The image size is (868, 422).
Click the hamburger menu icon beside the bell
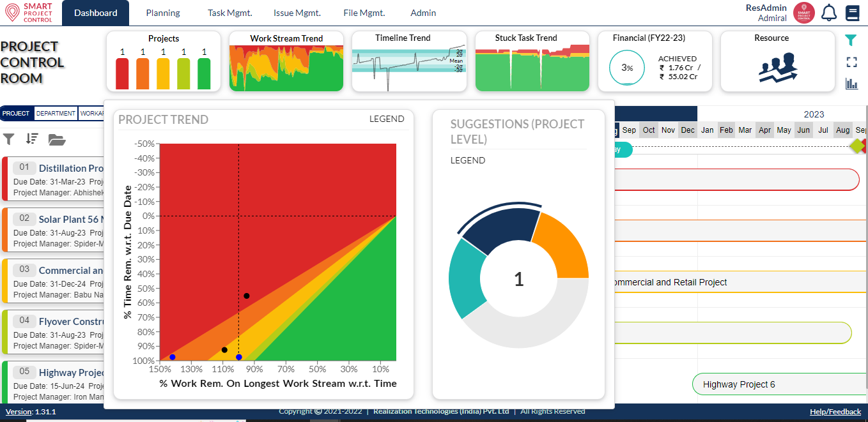[854, 12]
